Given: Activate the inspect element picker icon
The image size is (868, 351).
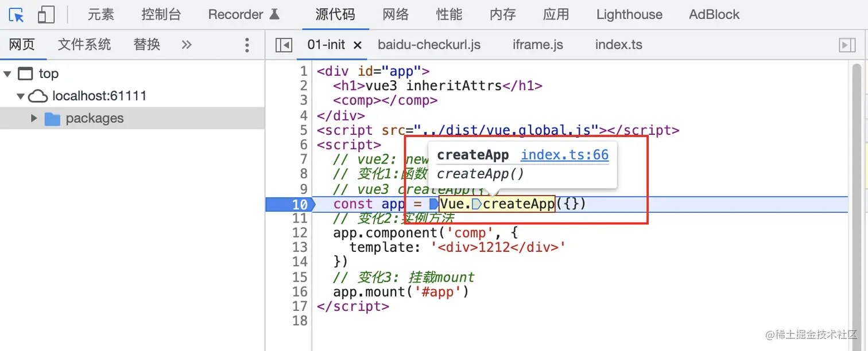Looking at the screenshot, I should point(17,14).
